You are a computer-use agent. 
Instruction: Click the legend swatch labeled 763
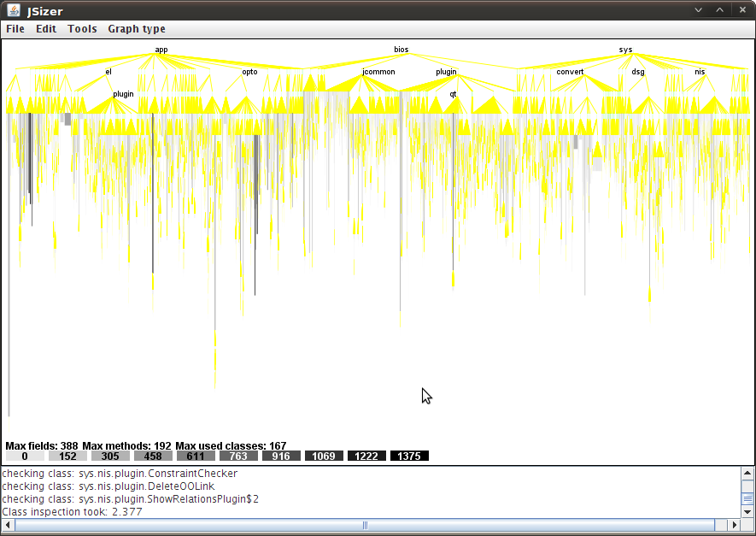pos(238,456)
